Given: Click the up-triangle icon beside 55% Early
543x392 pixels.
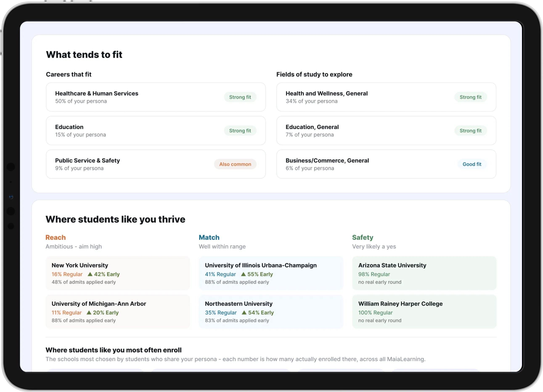Looking at the screenshot, I should [243, 274].
